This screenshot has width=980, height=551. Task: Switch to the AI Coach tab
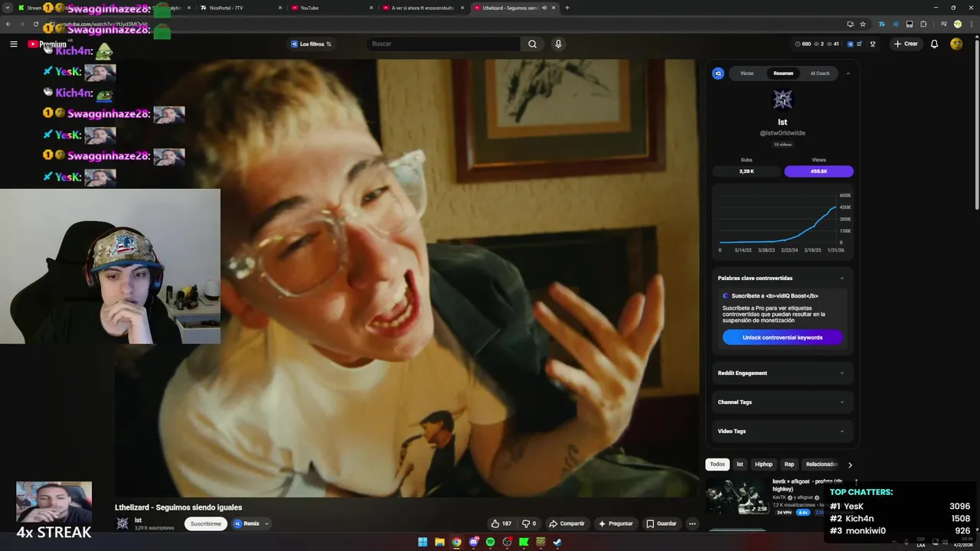click(820, 73)
